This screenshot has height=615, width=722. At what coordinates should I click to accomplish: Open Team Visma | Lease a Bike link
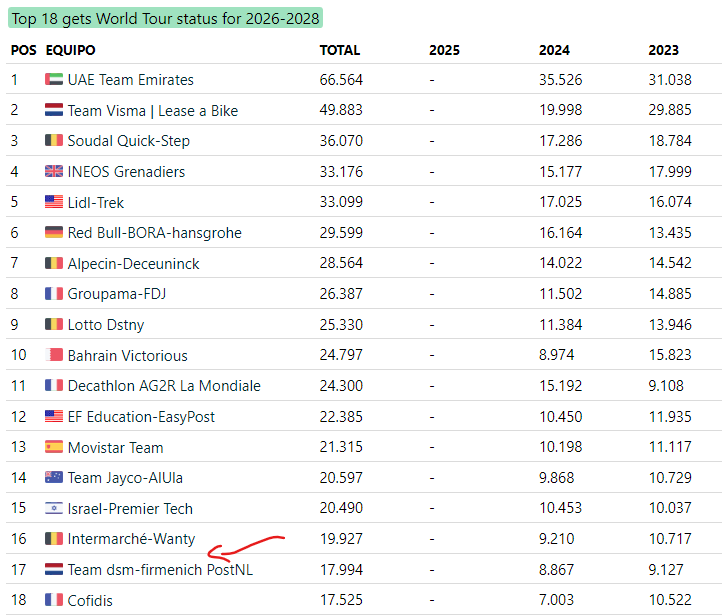tap(153, 110)
